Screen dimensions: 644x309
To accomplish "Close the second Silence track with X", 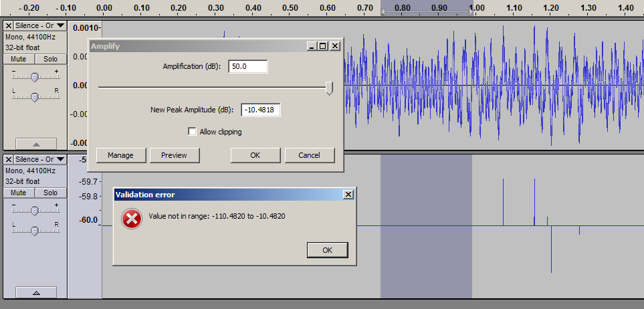I will [9, 159].
